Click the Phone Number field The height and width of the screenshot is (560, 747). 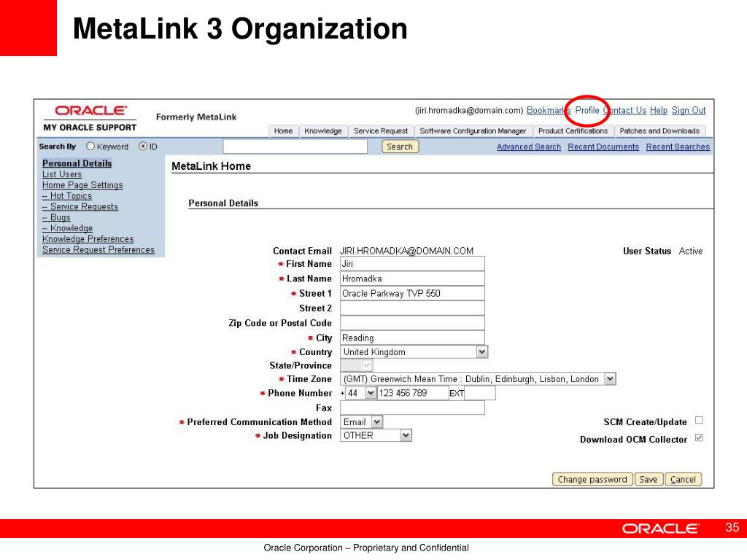click(x=413, y=393)
